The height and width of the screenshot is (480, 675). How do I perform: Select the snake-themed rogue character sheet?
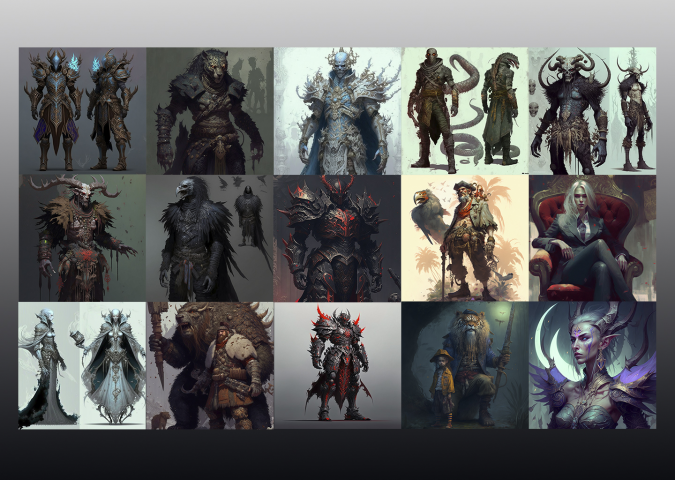click(x=465, y=111)
